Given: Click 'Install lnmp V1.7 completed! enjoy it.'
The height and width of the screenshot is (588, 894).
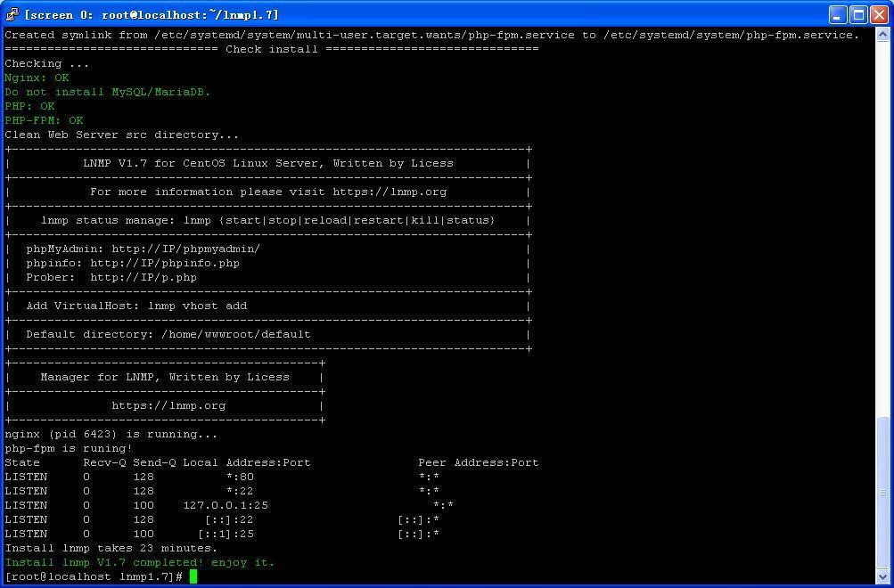Looking at the screenshot, I should pyautogui.click(x=140, y=562).
